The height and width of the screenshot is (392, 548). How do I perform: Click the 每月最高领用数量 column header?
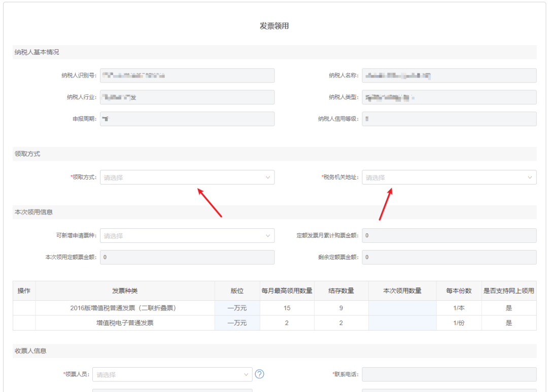pos(287,291)
